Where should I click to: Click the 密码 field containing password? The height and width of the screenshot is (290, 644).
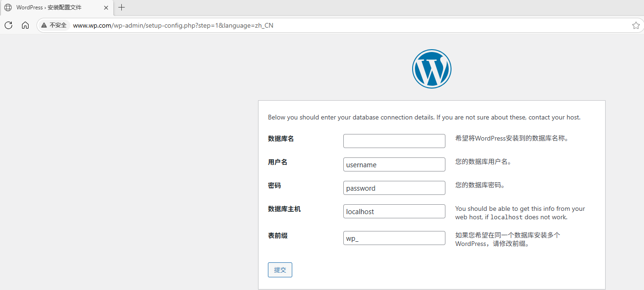click(394, 188)
